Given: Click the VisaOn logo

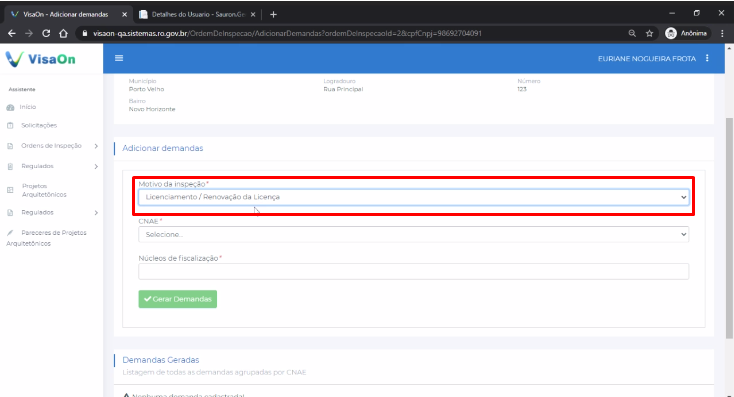Looking at the screenshot, I should click(x=41, y=59).
